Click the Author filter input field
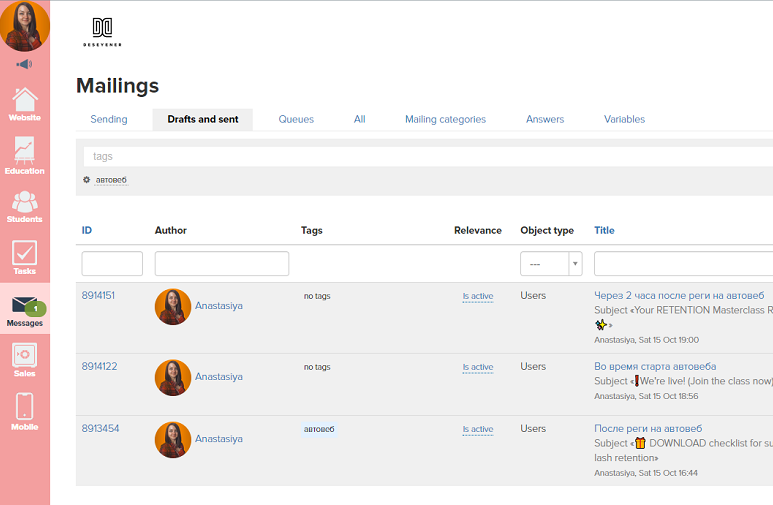This screenshot has width=773, height=505. 222,264
